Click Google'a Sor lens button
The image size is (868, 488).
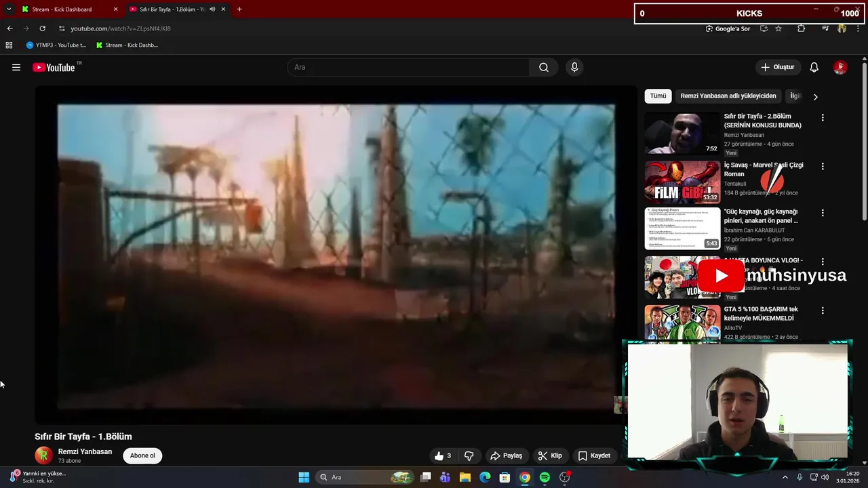[727, 28]
